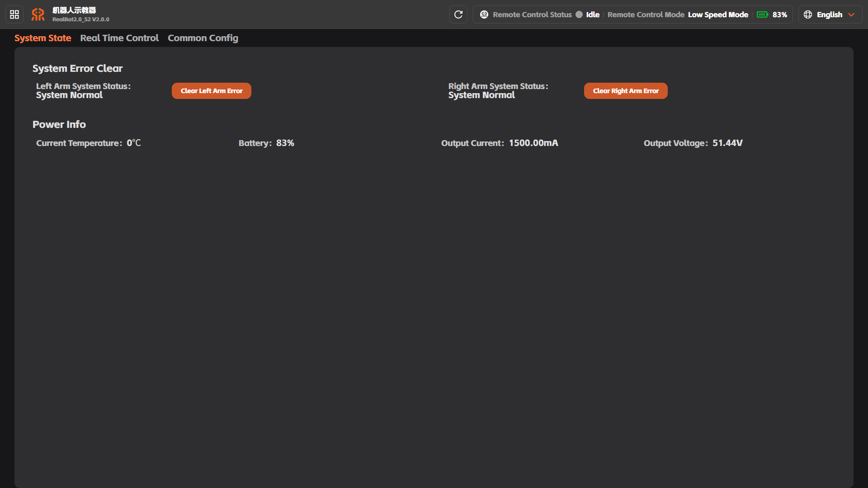Click the RealBot2.0_S2 V2.0.0 version text
The width and height of the screenshot is (868, 488).
click(x=81, y=19)
